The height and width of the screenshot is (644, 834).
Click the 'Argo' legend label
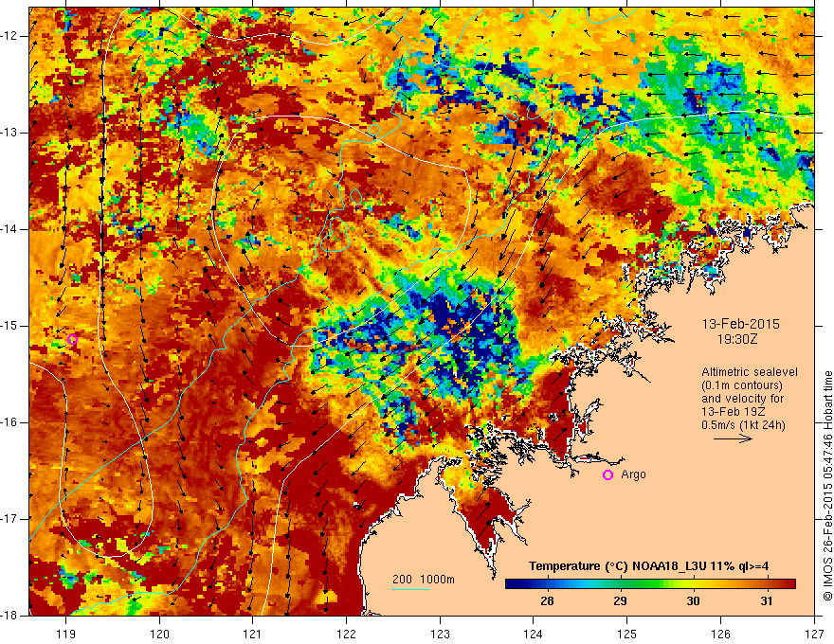[x=633, y=474]
